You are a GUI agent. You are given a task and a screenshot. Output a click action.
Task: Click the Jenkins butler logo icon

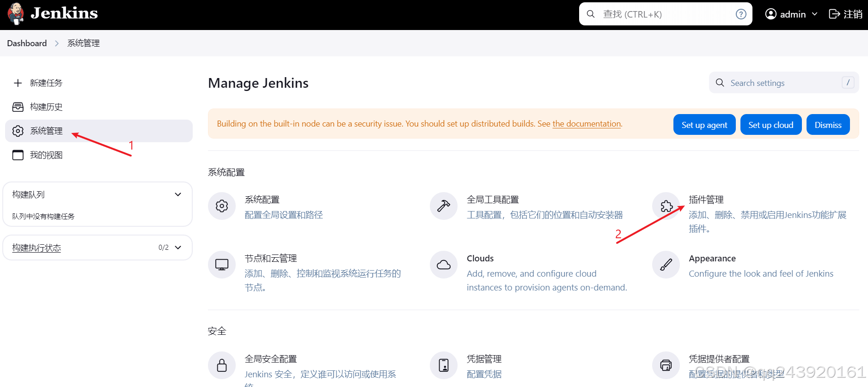point(16,14)
